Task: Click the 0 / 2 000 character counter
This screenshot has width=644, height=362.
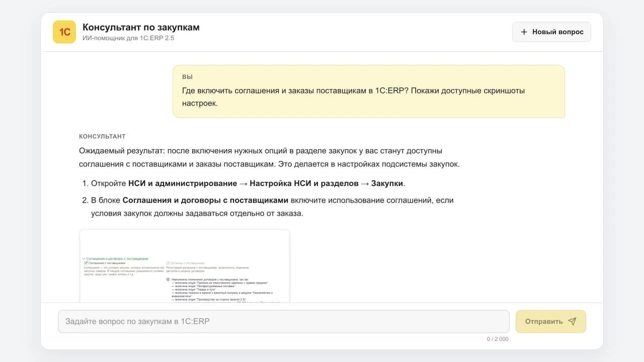Action: [498, 339]
